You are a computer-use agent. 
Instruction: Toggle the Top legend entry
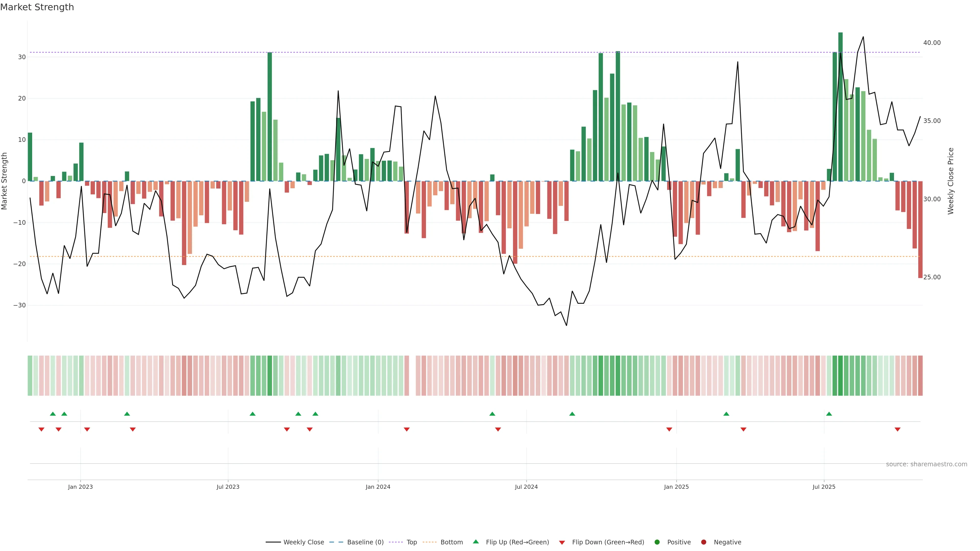pyautogui.click(x=411, y=542)
